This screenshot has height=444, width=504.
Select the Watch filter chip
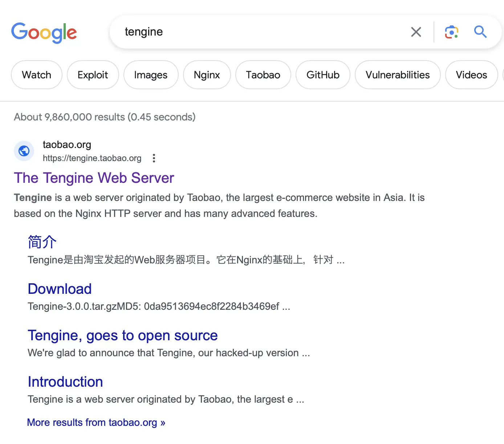pyautogui.click(x=37, y=75)
